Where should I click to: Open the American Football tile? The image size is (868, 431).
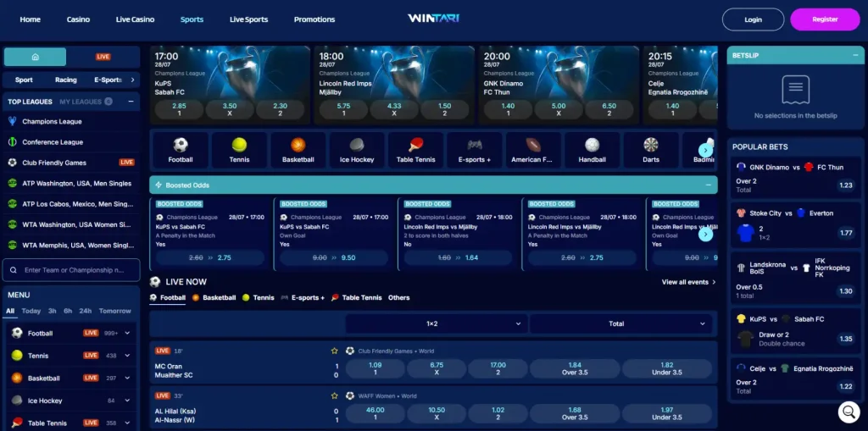533,150
